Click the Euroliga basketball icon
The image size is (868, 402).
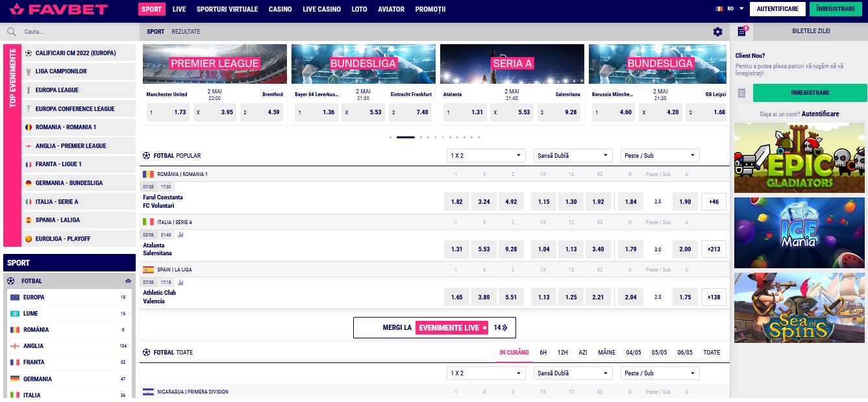click(x=28, y=239)
